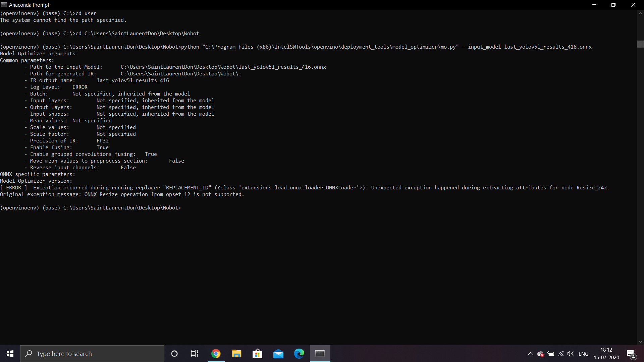Open the Anaconda Prompt window system menu icon
This screenshot has width=644, height=362.
4,5
